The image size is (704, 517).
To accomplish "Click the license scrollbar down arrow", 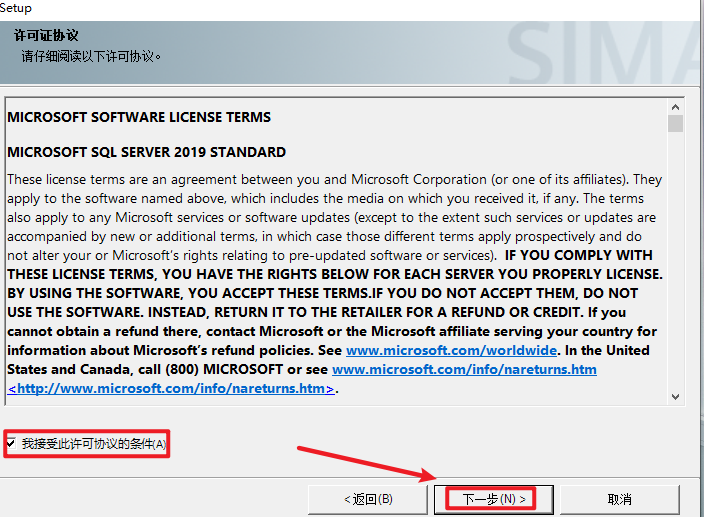I will point(676,396).
